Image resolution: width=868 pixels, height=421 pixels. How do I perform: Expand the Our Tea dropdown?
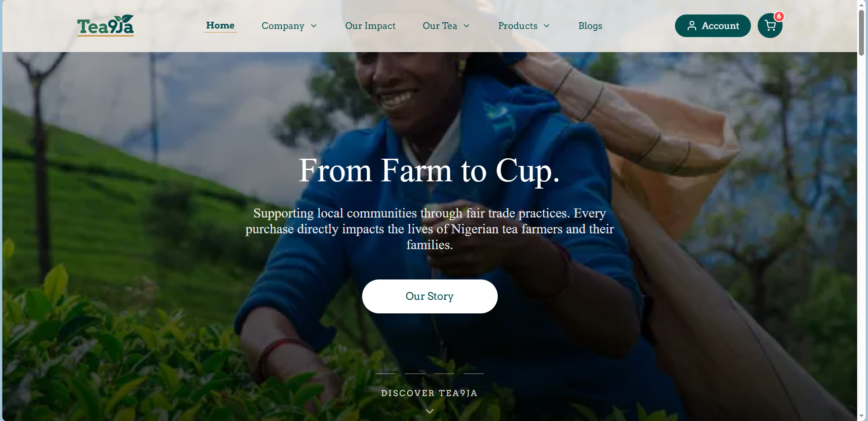[x=446, y=26]
